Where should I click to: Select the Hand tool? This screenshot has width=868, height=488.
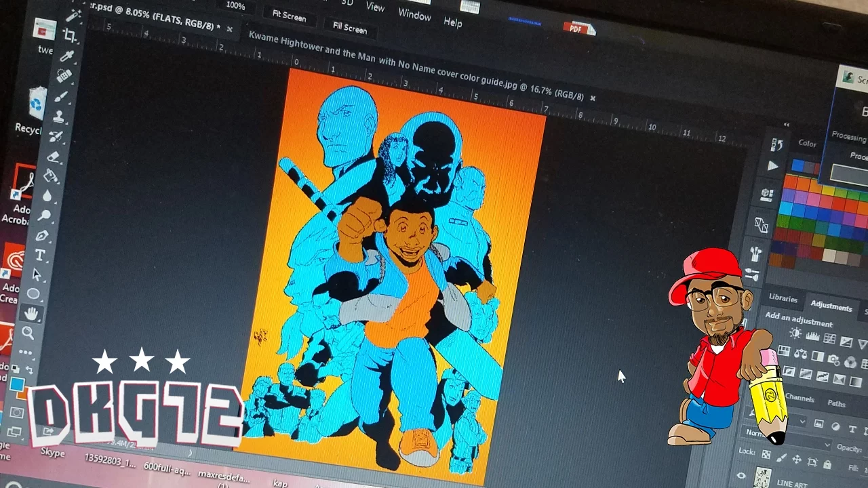pyautogui.click(x=31, y=313)
